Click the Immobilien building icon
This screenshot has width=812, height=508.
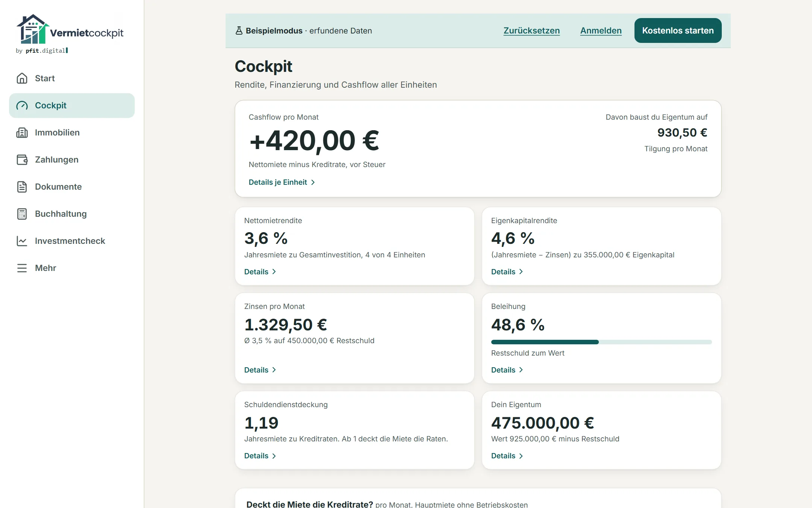pos(22,132)
